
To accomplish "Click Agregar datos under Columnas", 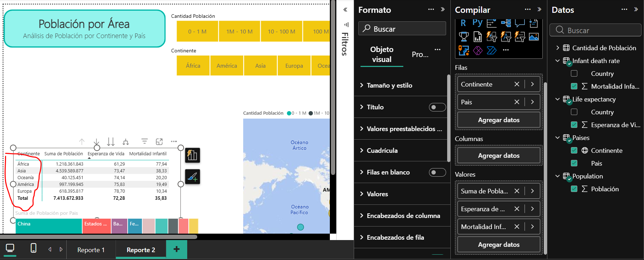I will pos(499,156).
